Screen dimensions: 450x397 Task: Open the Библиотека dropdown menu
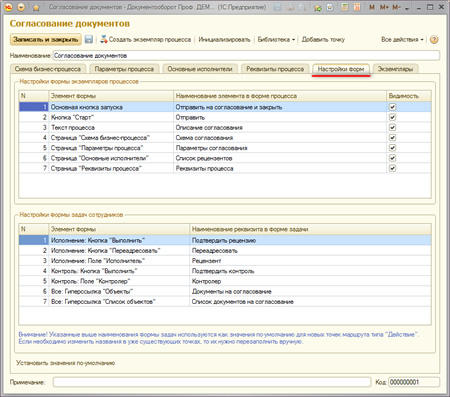pyautogui.click(x=276, y=39)
